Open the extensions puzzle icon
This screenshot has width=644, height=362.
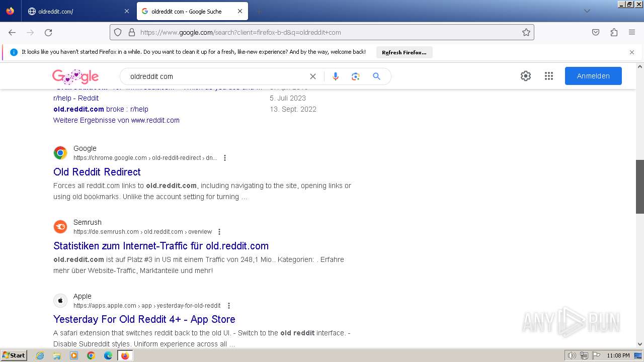[x=614, y=32]
